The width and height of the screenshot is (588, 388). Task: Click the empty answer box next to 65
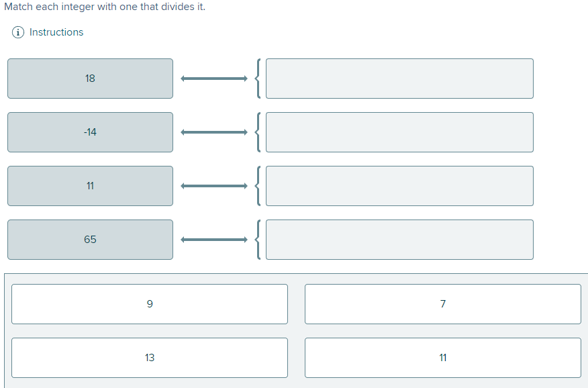[x=399, y=240]
